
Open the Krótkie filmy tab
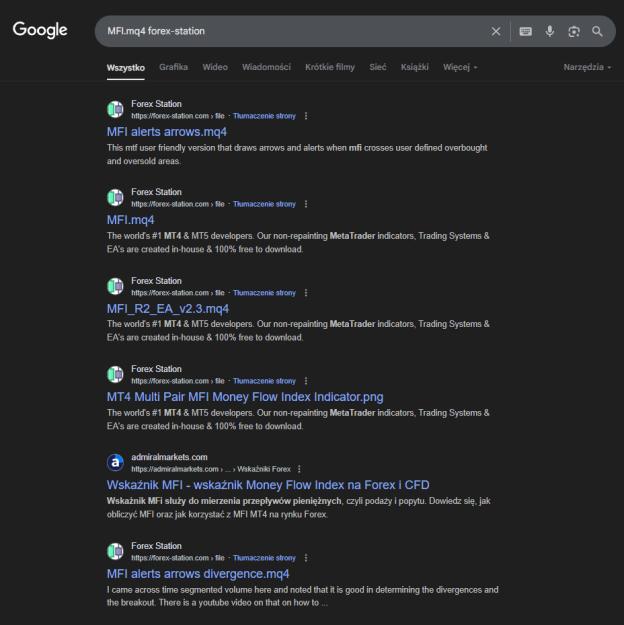click(x=330, y=67)
